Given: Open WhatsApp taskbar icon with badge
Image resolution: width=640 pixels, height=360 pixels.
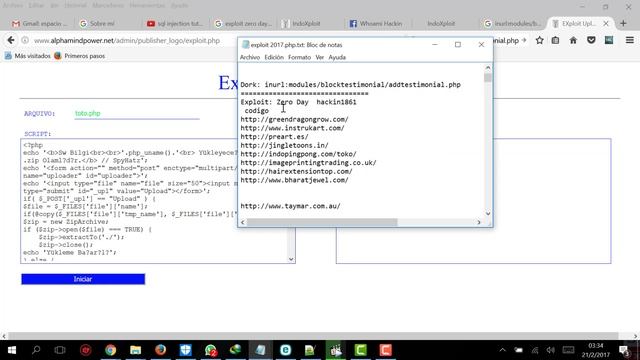Looking at the screenshot, I should tap(211, 350).
